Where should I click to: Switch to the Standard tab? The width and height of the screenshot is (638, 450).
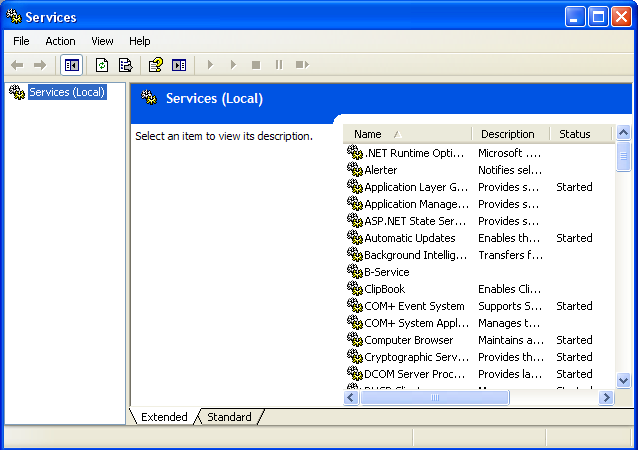[x=229, y=417]
